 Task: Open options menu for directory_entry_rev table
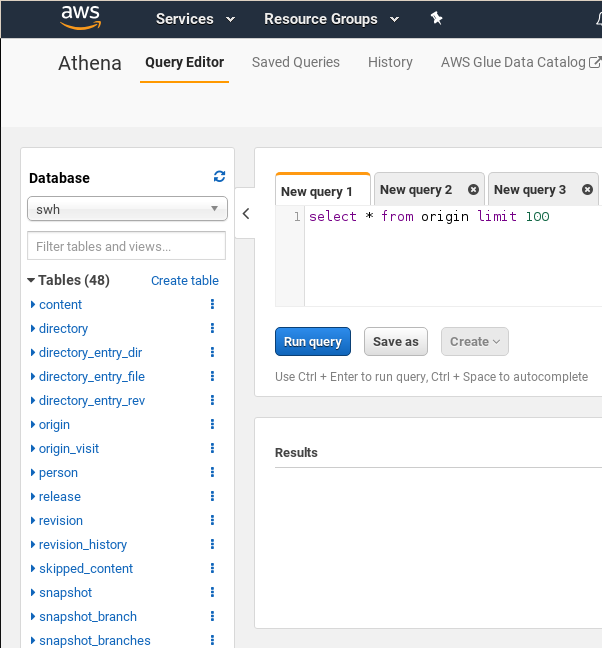[x=212, y=400]
